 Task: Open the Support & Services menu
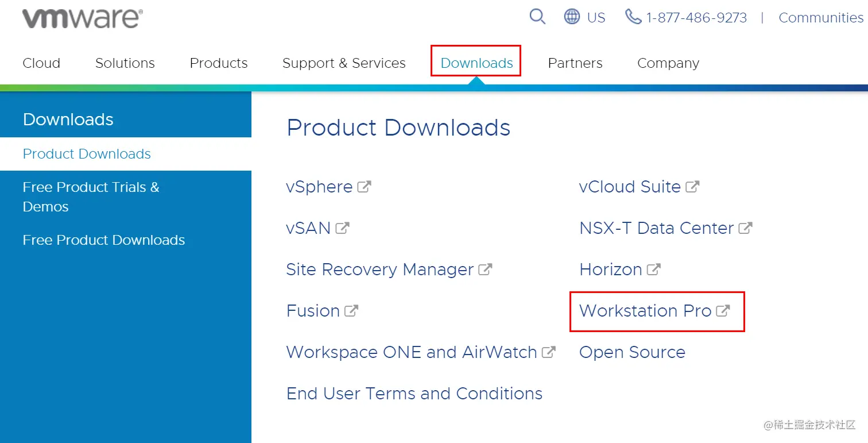pos(344,63)
